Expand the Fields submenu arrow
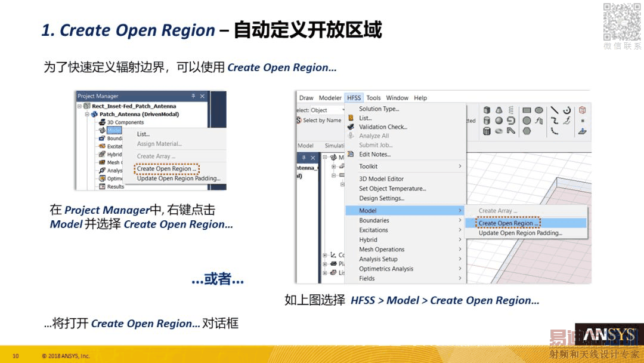Image resolution: width=644 pixels, height=363 pixels. click(460, 278)
